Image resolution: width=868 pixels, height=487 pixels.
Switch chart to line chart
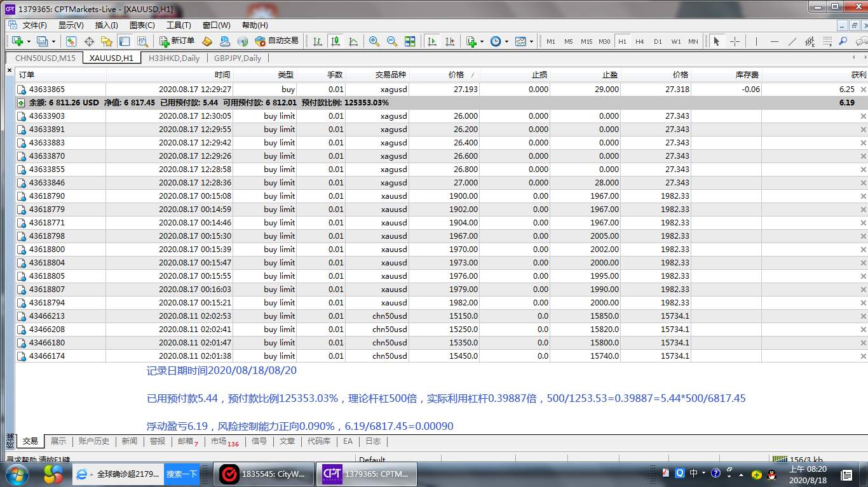353,41
